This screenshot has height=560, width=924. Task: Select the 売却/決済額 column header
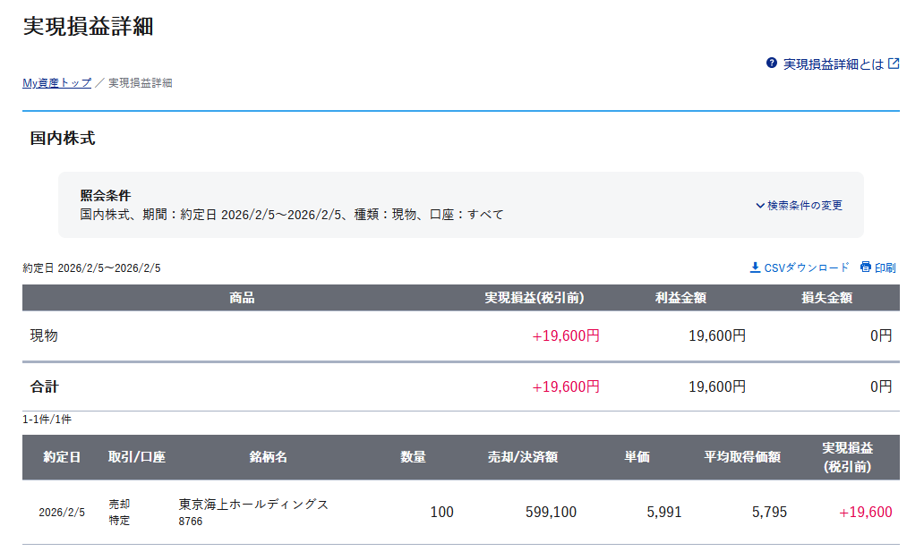pos(522,457)
